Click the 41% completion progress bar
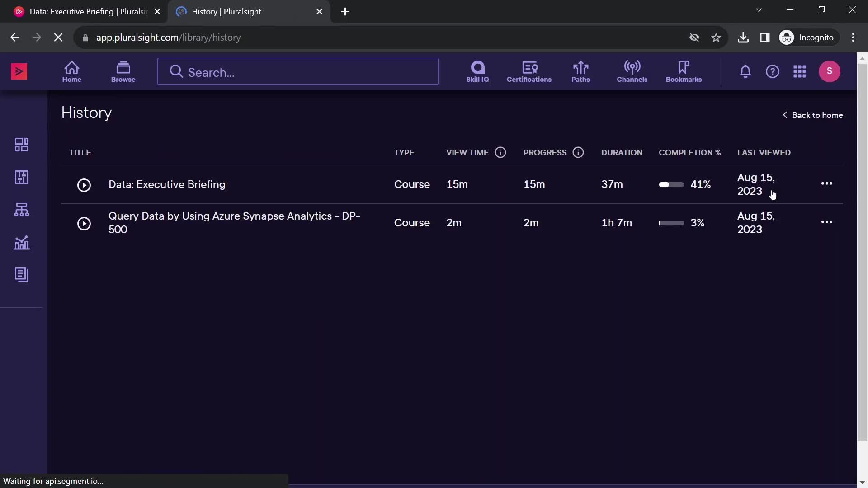Viewport: 868px width, 488px height. click(671, 184)
